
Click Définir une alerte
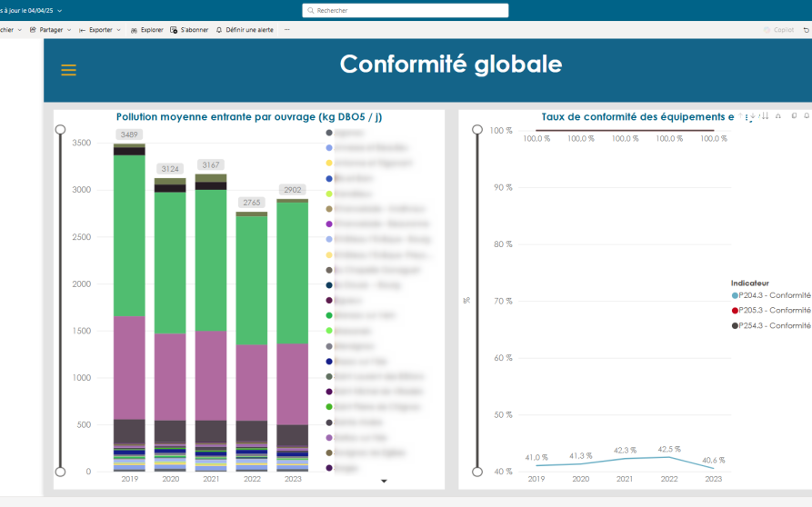point(245,30)
